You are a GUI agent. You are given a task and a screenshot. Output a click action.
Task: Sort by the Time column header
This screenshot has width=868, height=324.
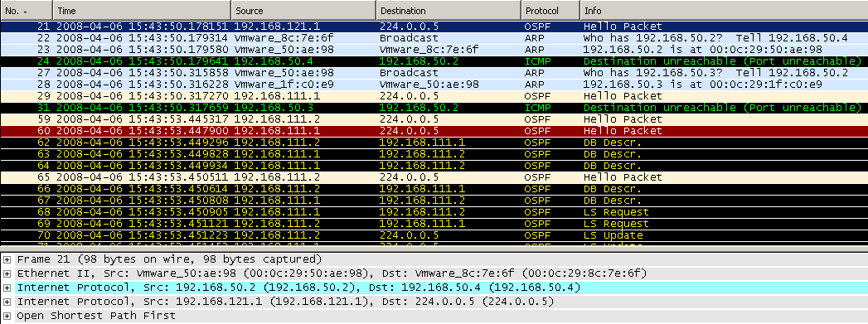(x=142, y=11)
